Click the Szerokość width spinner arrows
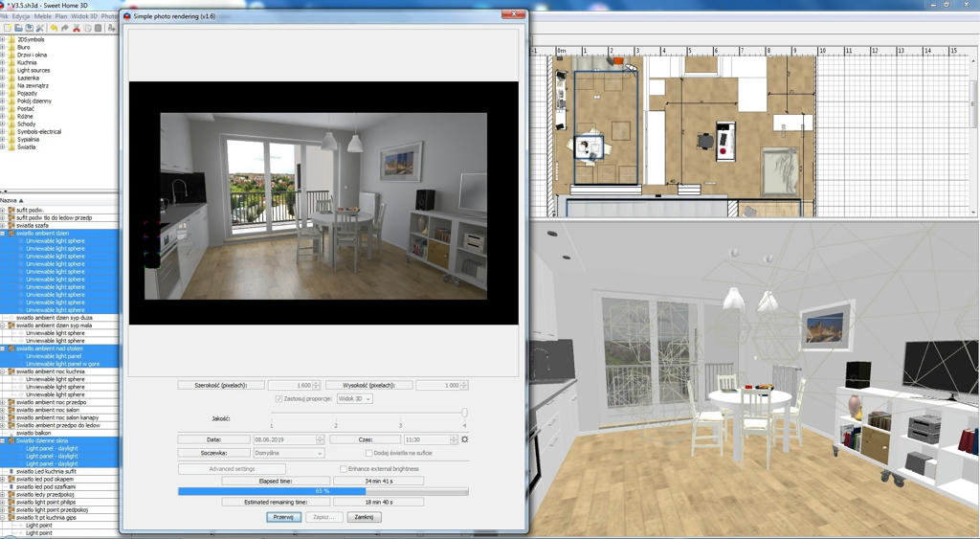The height and width of the screenshot is (539, 980). (x=316, y=385)
